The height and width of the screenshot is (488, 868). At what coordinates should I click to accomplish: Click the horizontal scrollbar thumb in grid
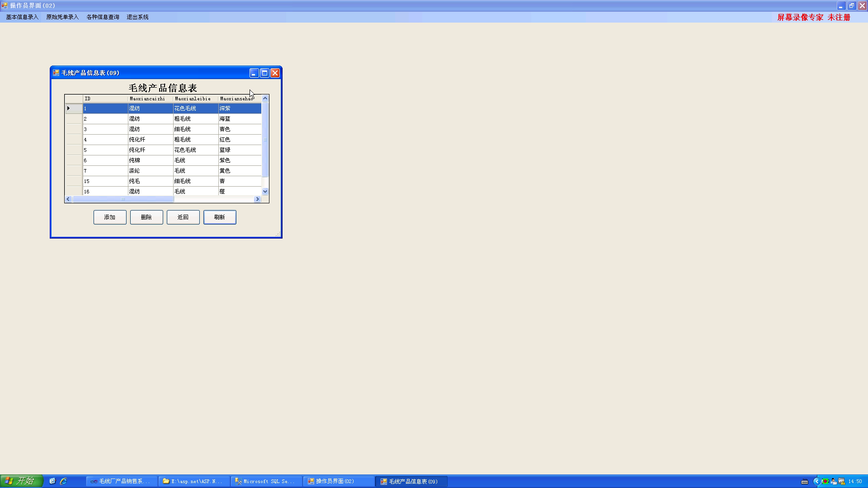pyautogui.click(x=123, y=199)
